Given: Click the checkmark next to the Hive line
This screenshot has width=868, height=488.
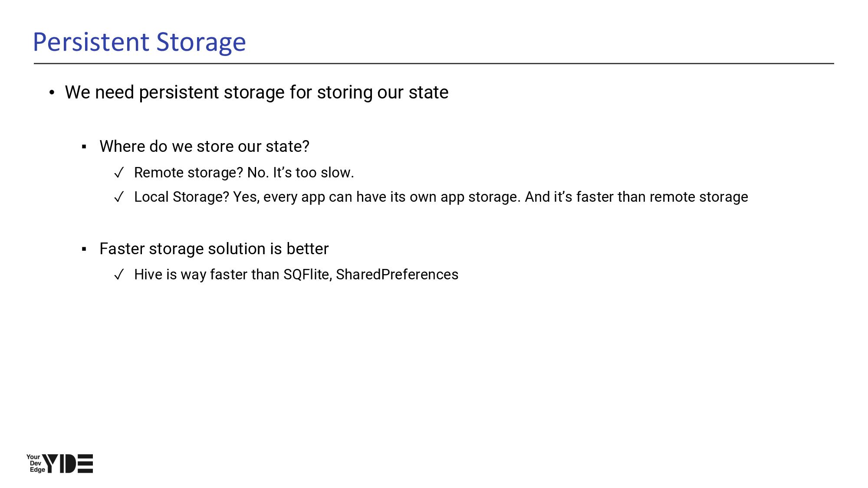Looking at the screenshot, I should tap(119, 275).
